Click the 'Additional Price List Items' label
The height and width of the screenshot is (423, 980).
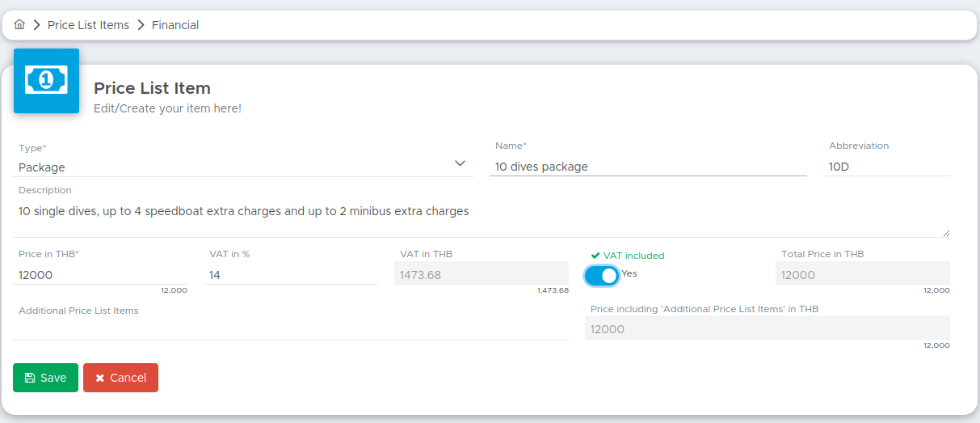pyautogui.click(x=78, y=311)
